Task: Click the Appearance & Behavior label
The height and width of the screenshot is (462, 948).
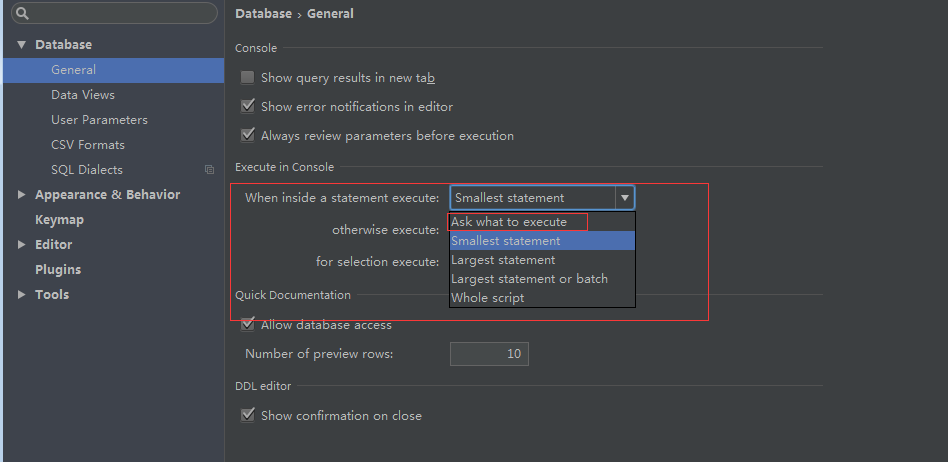Action: coord(108,195)
